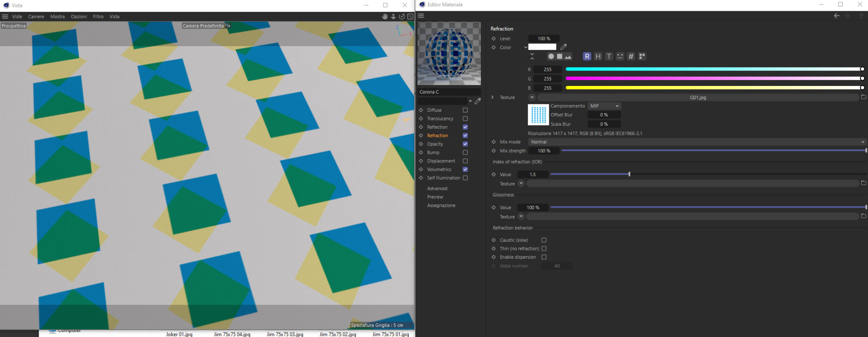
Task: Open the Camere menu
Action: pos(36,17)
